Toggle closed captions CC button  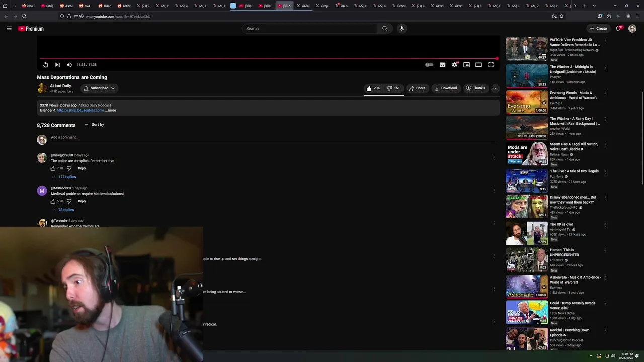click(442, 65)
